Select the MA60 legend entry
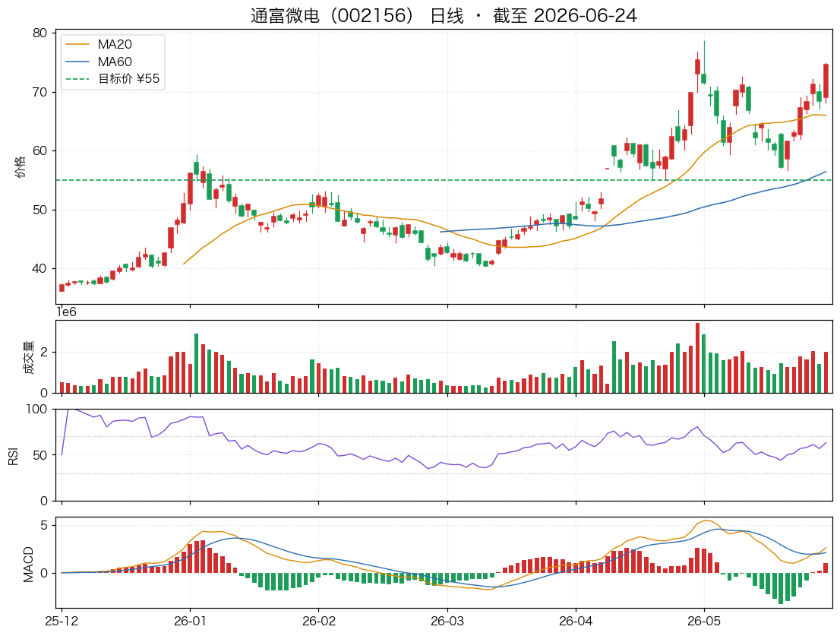Image resolution: width=840 pixels, height=636 pixels. [99, 62]
